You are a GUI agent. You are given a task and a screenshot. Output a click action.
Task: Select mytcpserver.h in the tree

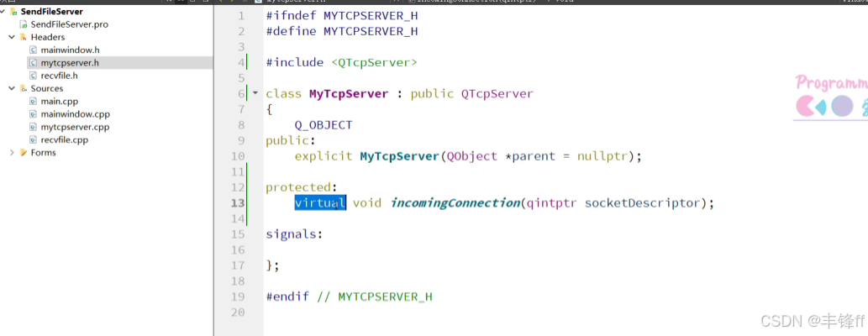pyautogui.click(x=70, y=63)
